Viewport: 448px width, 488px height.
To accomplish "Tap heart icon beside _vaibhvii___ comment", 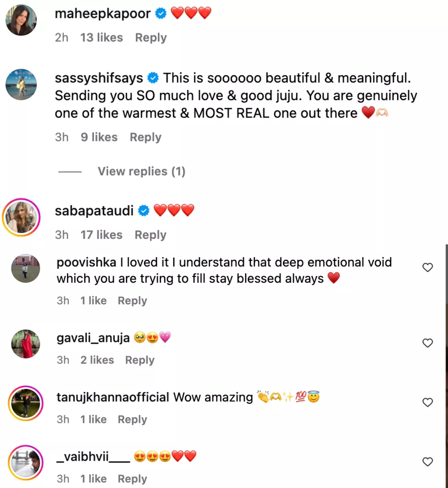I will [427, 462].
